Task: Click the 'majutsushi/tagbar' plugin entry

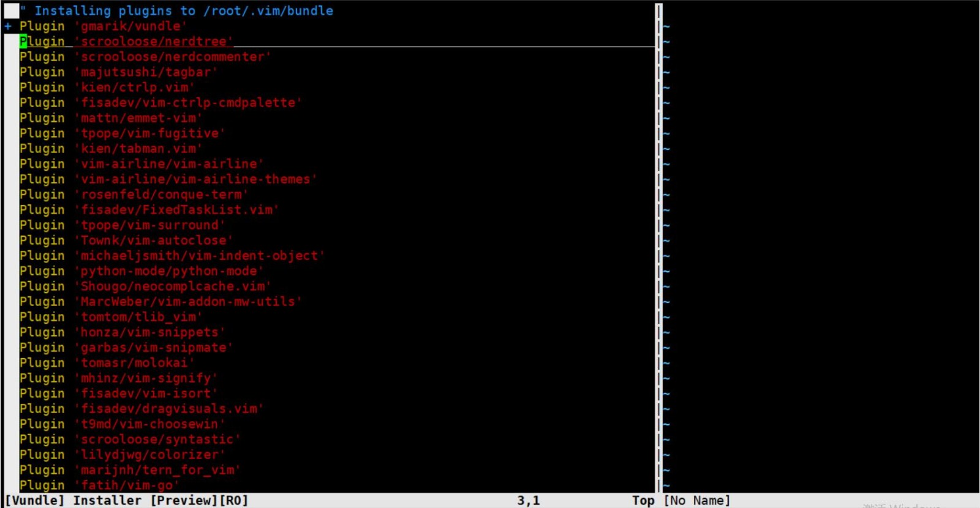Action: 119,72
